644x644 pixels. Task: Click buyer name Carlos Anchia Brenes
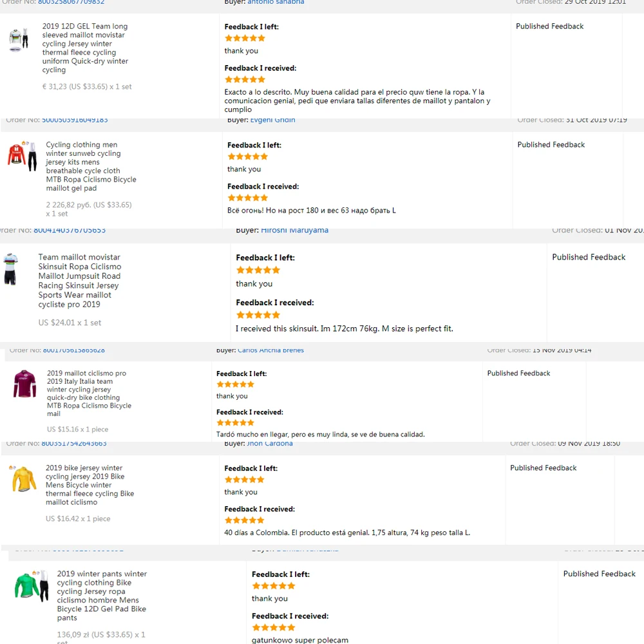(x=270, y=350)
